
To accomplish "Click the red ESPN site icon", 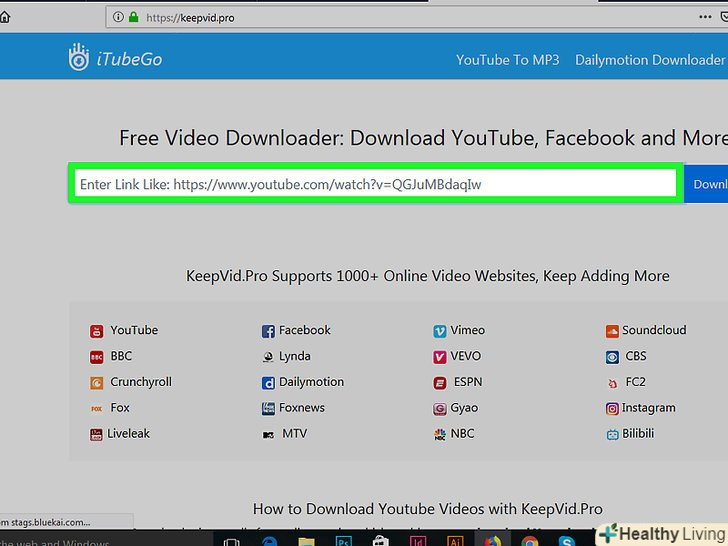I will (x=440, y=383).
